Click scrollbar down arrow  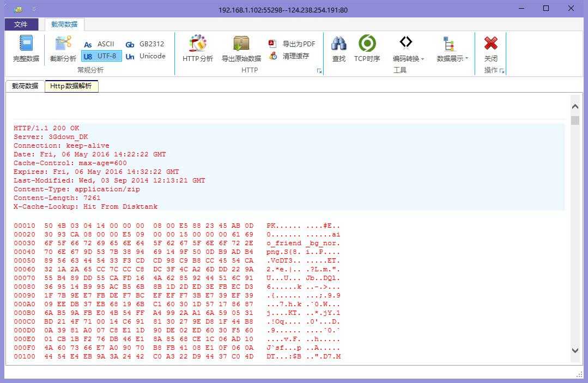click(575, 350)
